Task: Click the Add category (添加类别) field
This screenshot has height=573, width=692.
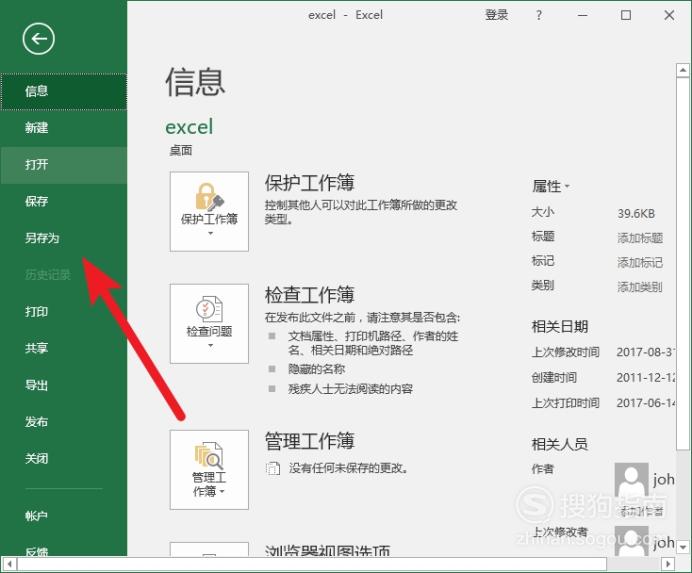Action: tap(640, 287)
